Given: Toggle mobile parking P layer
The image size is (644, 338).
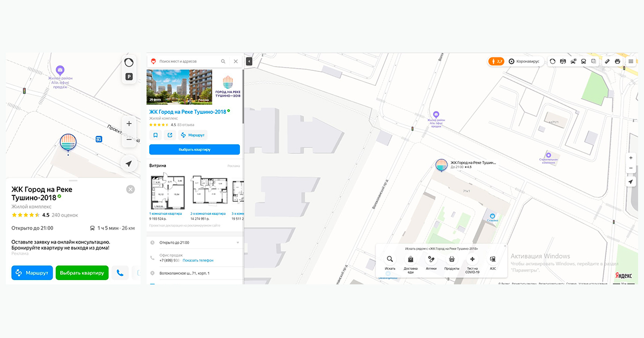Looking at the screenshot, I should tap(129, 77).
